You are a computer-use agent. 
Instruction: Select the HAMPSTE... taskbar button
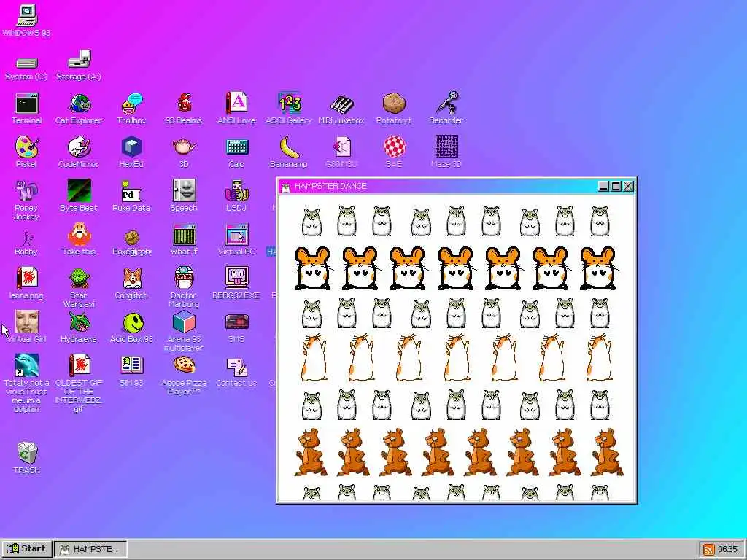[x=90, y=549]
